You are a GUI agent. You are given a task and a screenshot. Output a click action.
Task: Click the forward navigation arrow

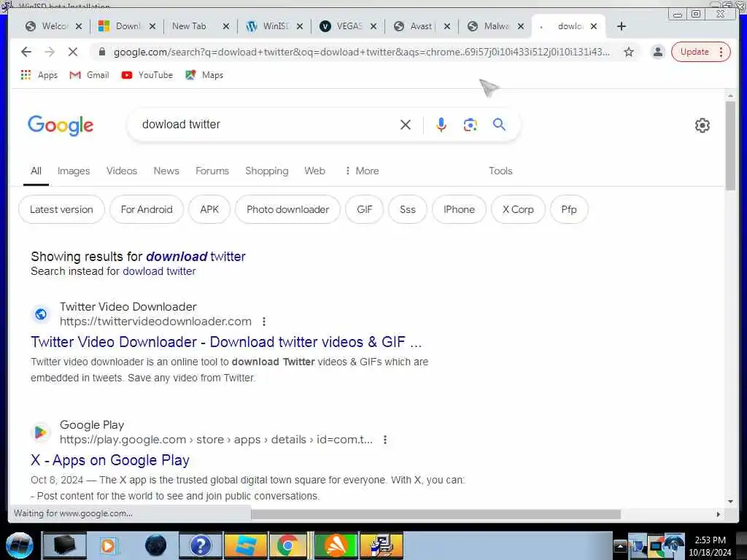click(x=50, y=52)
